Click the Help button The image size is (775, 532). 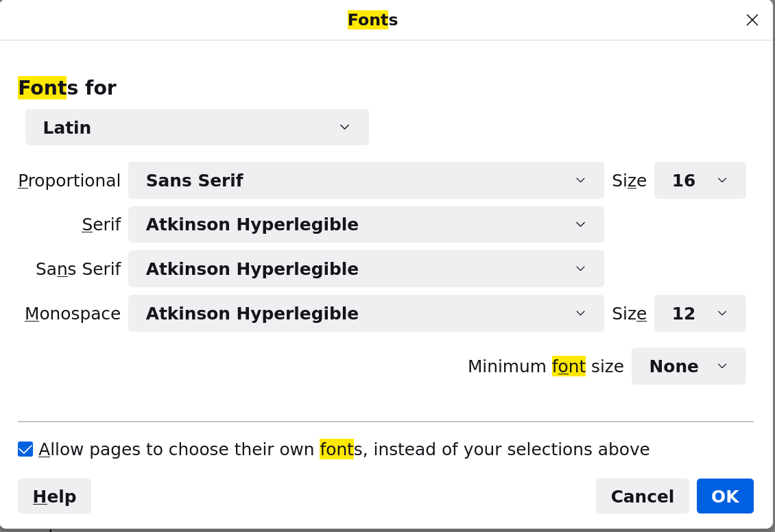(54, 496)
